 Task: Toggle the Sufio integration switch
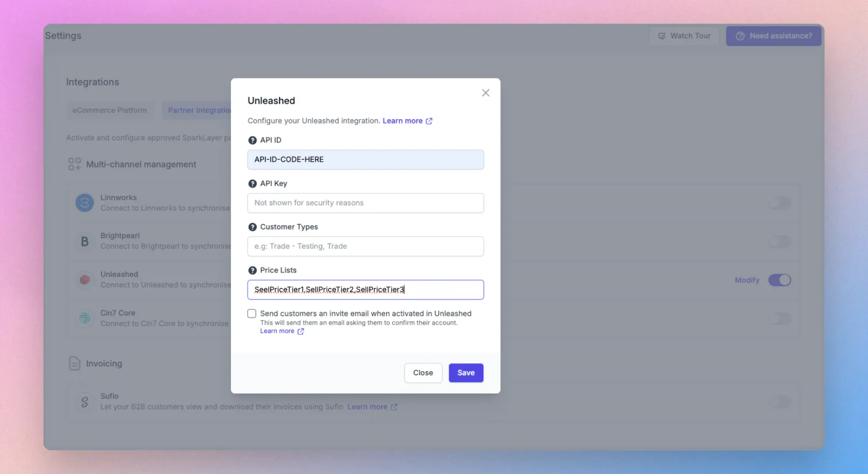click(x=779, y=401)
